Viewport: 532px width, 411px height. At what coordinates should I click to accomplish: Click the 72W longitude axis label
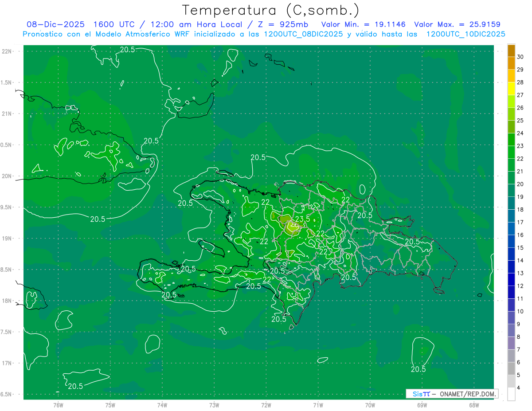pyautogui.click(x=266, y=405)
